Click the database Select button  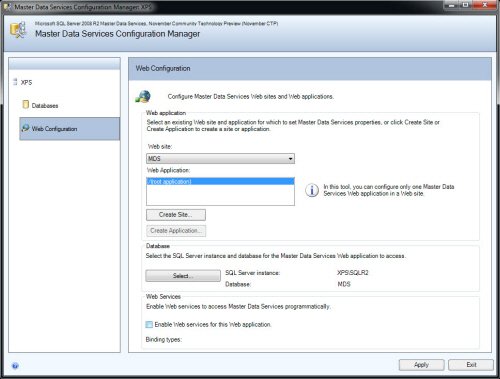click(183, 276)
